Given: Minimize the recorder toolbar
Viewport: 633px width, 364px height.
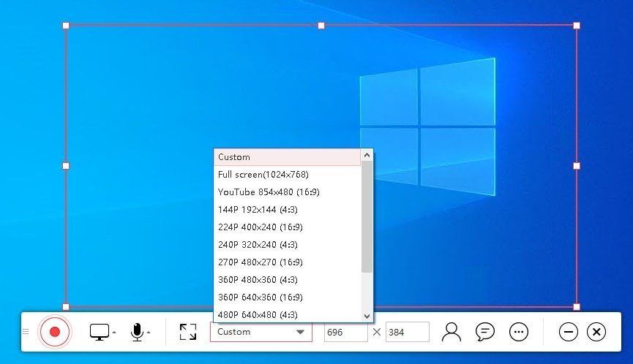Looking at the screenshot, I should tap(569, 332).
